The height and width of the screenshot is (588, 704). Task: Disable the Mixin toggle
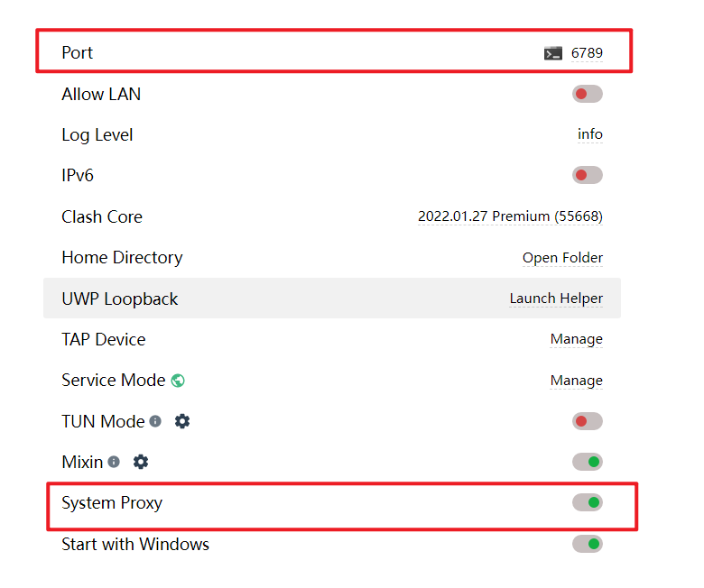588,462
